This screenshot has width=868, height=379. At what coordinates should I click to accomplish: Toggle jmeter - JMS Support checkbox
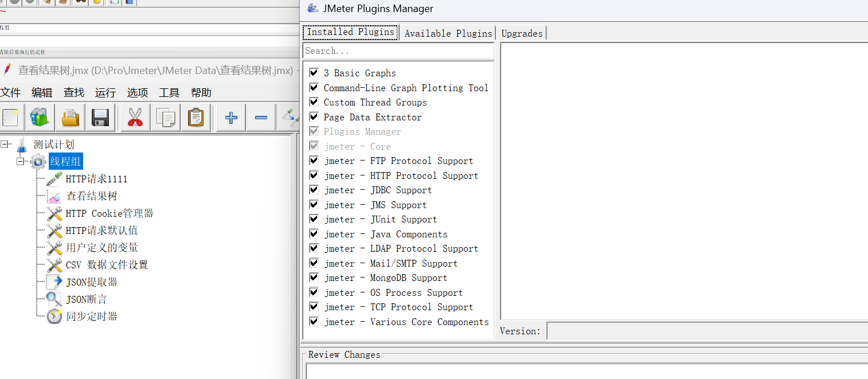pyautogui.click(x=314, y=204)
